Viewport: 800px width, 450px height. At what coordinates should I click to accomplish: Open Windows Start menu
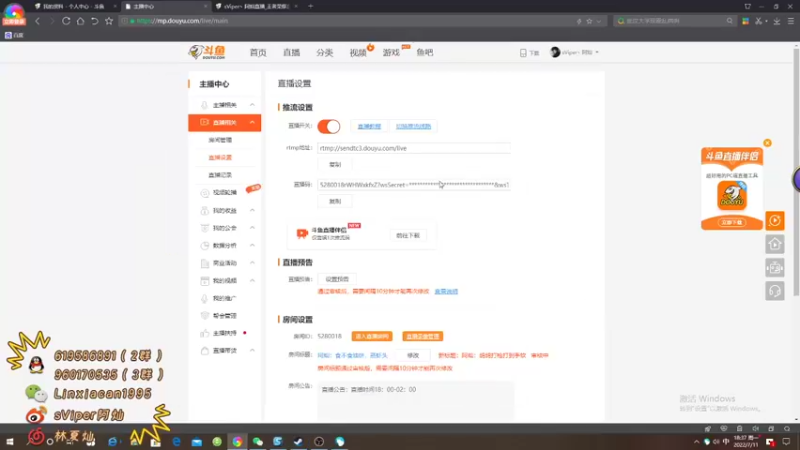tap(9, 441)
